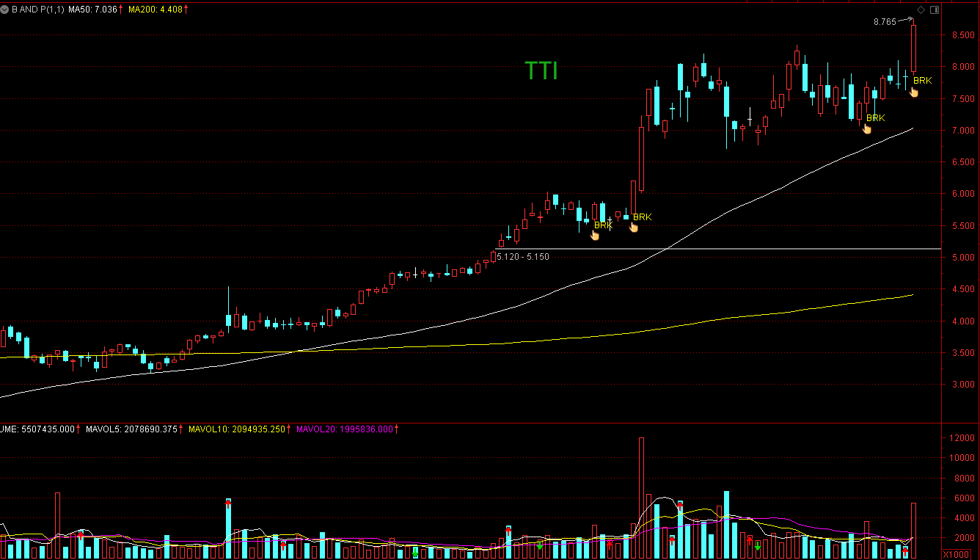Click the 8.765 high price annotation
This screenshot has width=980, height=560.
885,22
